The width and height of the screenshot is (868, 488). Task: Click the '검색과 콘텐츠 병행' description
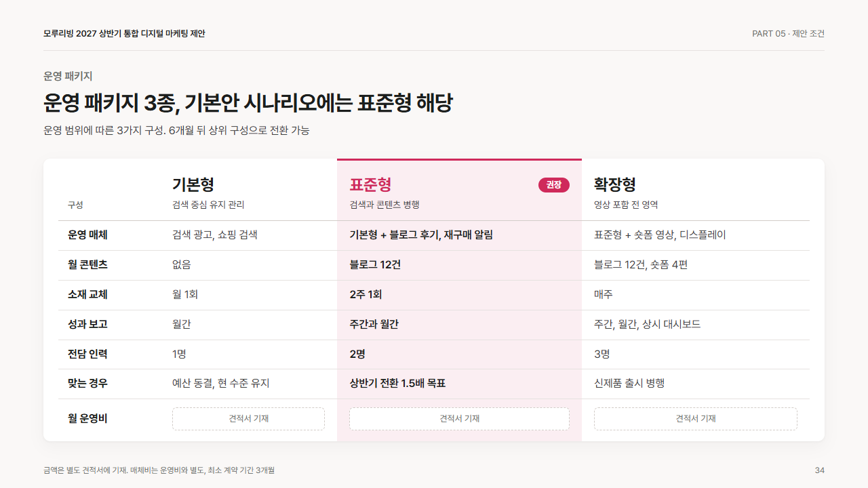[x=384, y=205]
